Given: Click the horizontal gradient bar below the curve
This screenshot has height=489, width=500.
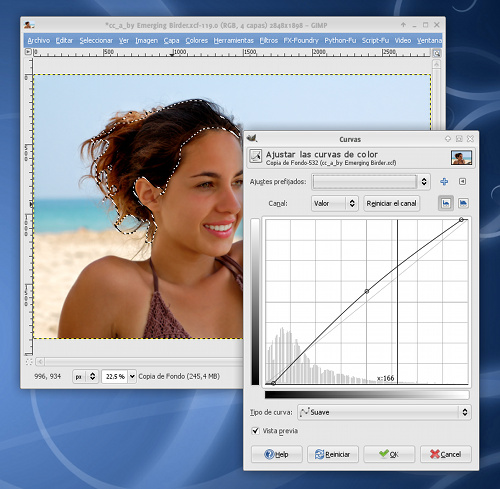Looking at the screenshot, I should [x=367, y=395].
